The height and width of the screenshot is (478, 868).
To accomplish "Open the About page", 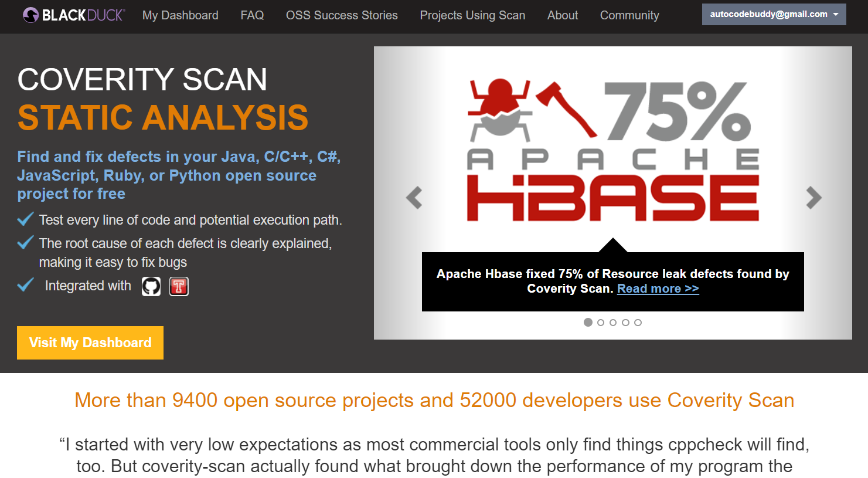I will [562, 15].
